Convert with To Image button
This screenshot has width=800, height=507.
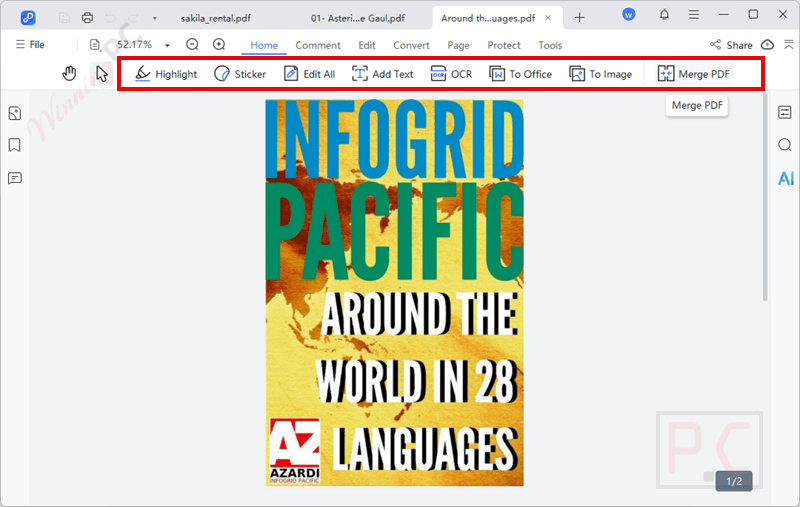(x=601, y=74)
